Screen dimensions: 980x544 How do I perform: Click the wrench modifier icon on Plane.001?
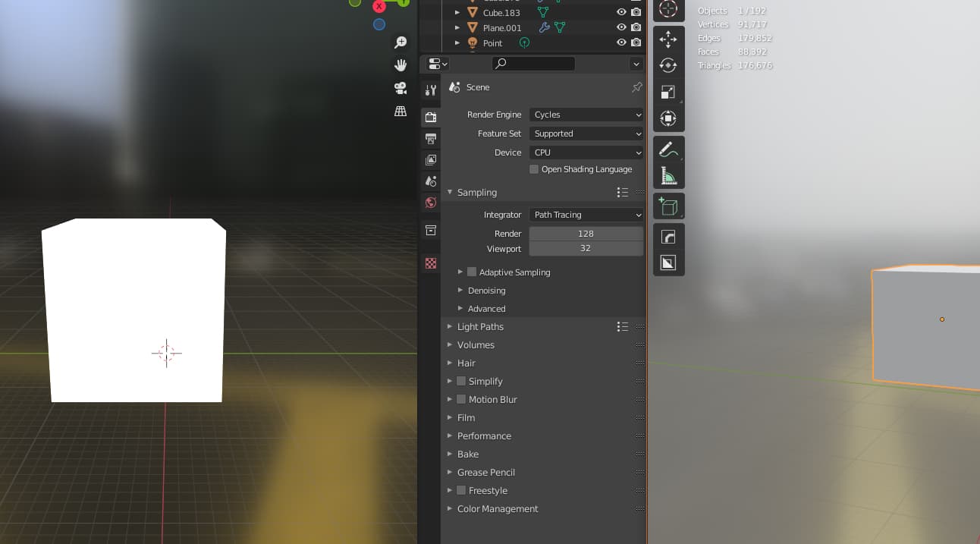544,27
